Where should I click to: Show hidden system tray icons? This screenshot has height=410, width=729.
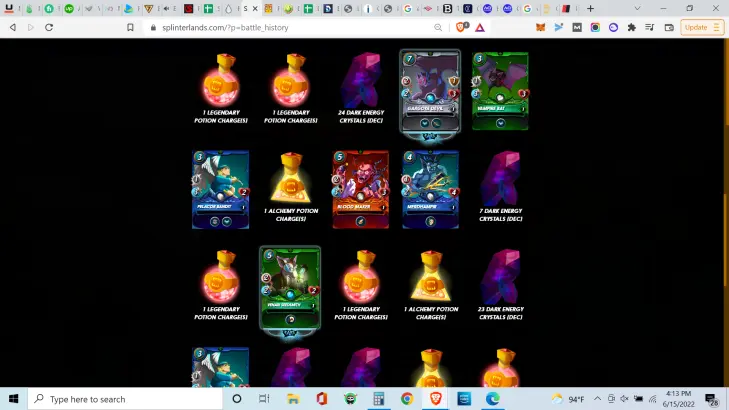[x=597, y=399]
